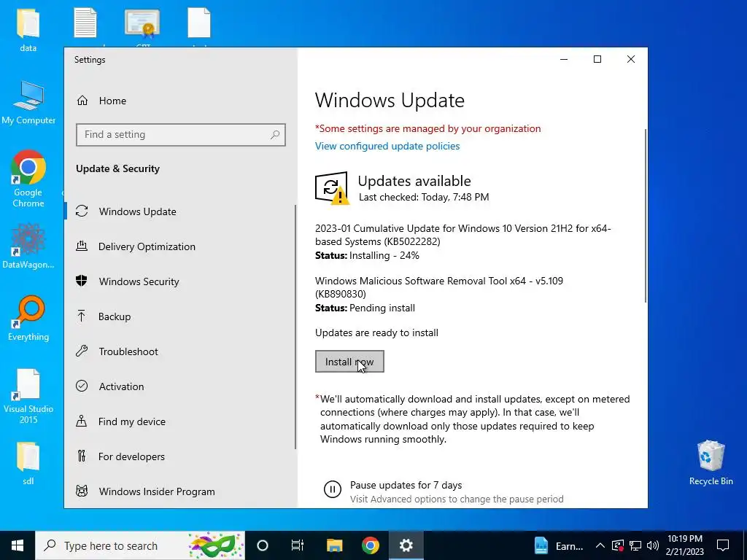Open the notification center icon

pyautogui.click(x=723, y=545)
